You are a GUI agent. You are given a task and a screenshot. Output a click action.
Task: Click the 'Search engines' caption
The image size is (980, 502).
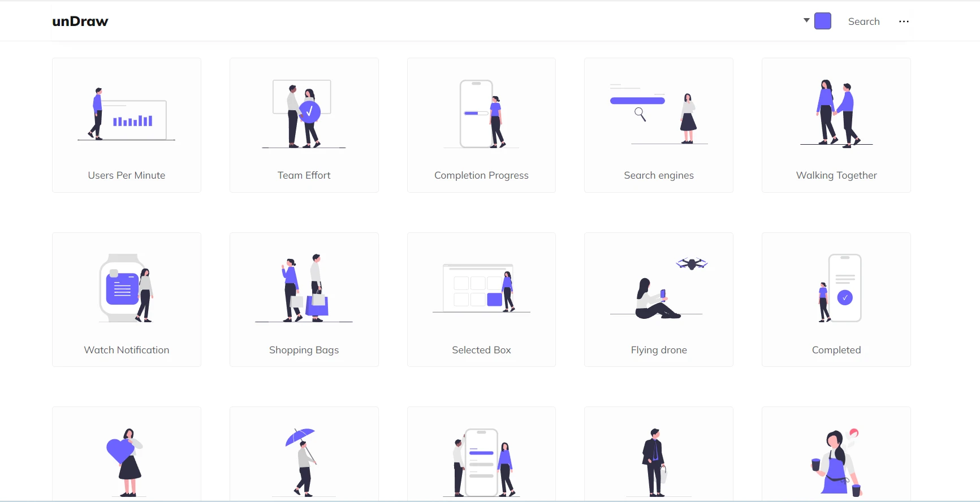pos(659,175)
